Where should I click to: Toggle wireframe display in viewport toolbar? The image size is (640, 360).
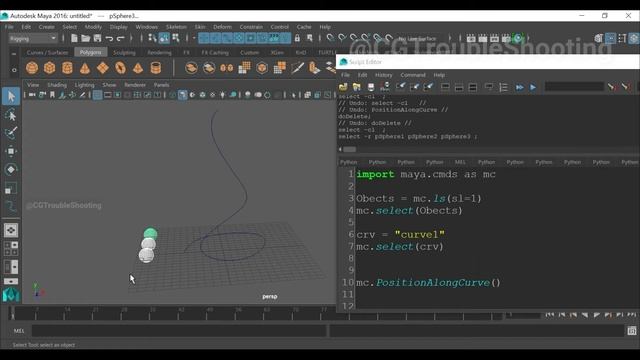tap(173, 95)
